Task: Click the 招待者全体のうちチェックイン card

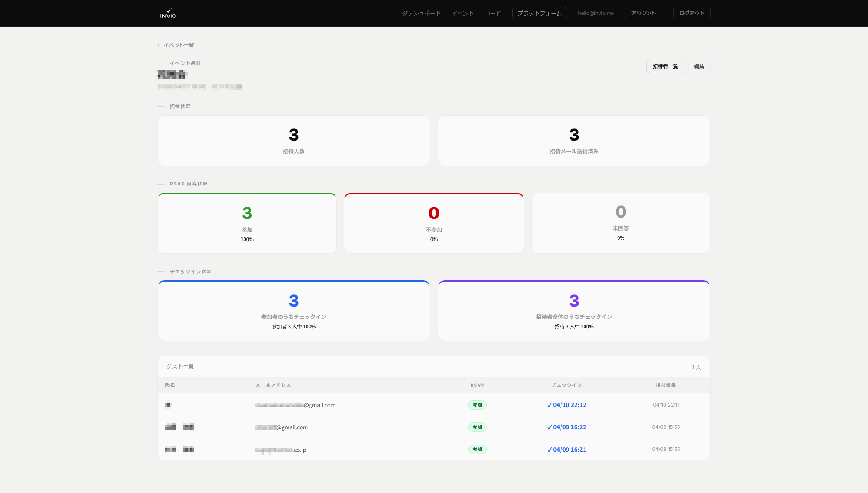Action: (574, 311)
